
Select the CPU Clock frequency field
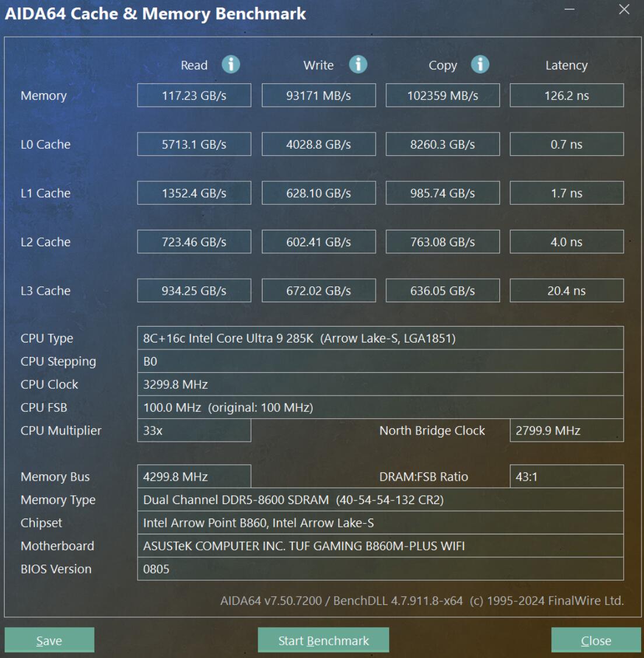point(379,384)
